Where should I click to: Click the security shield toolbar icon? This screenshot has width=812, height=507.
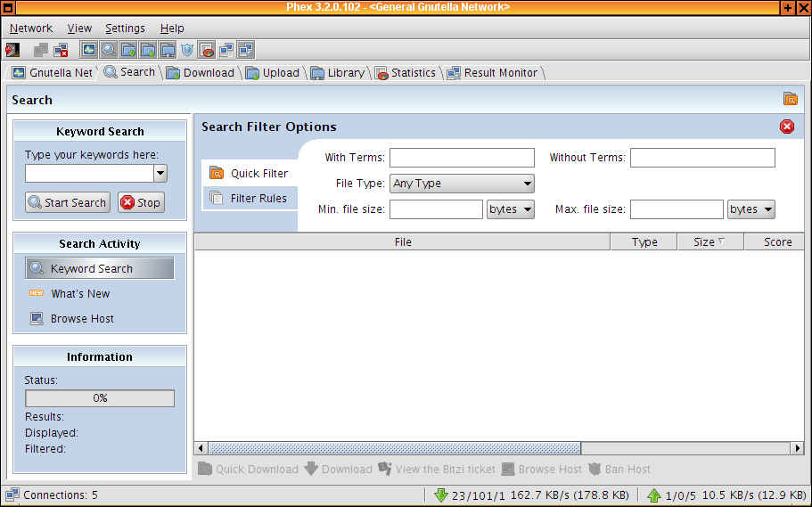tap(187, 50)
